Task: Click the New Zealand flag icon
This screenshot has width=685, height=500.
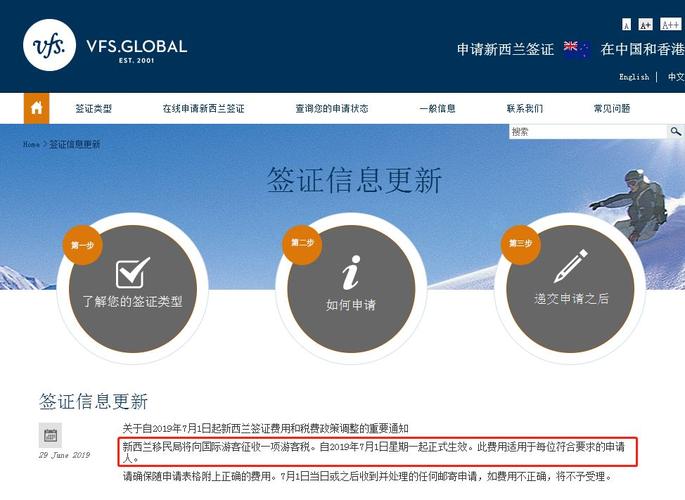Action: click(x=577, y=49)
